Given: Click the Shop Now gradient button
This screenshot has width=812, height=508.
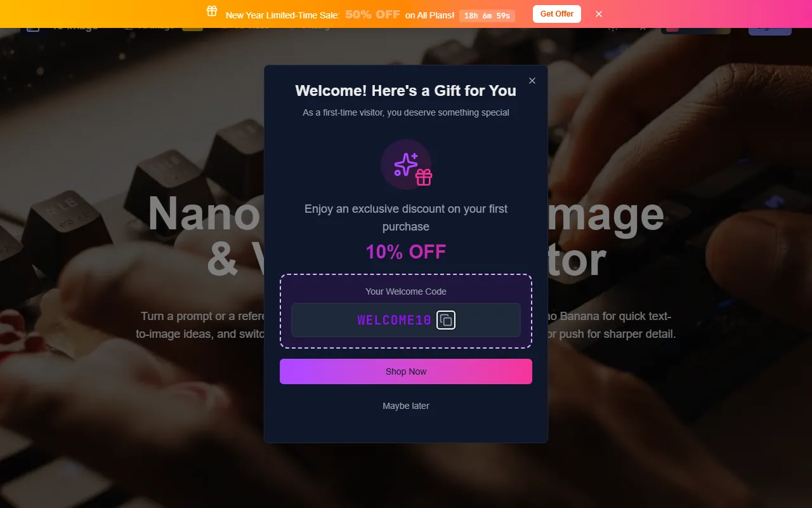Looking at the screenshot, I should (406, 371).
